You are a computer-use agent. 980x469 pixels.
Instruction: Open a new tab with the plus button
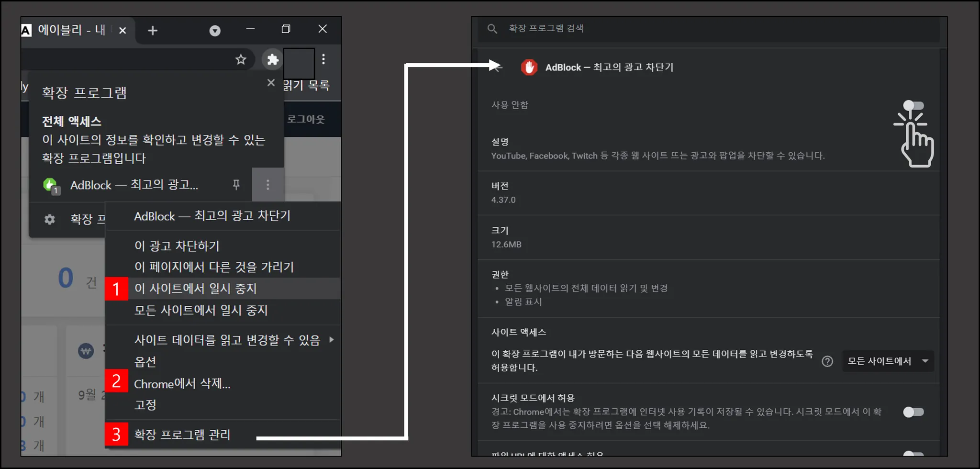coord(153,31)
